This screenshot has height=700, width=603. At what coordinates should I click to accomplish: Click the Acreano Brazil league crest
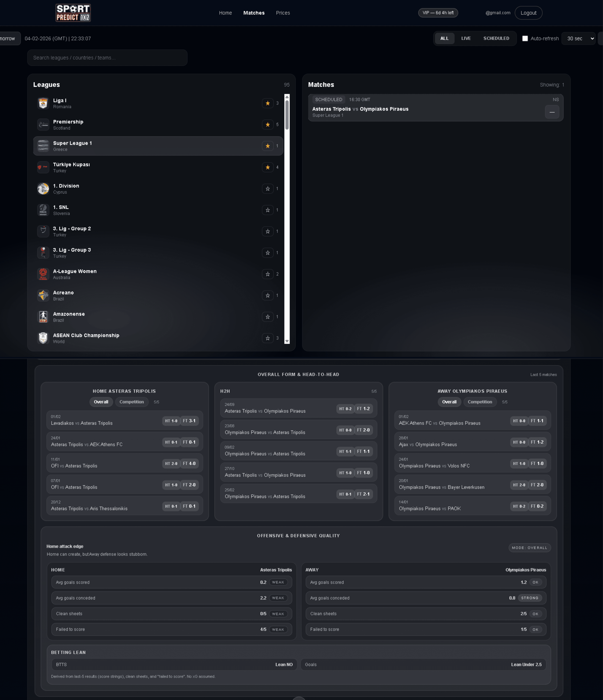43,295
